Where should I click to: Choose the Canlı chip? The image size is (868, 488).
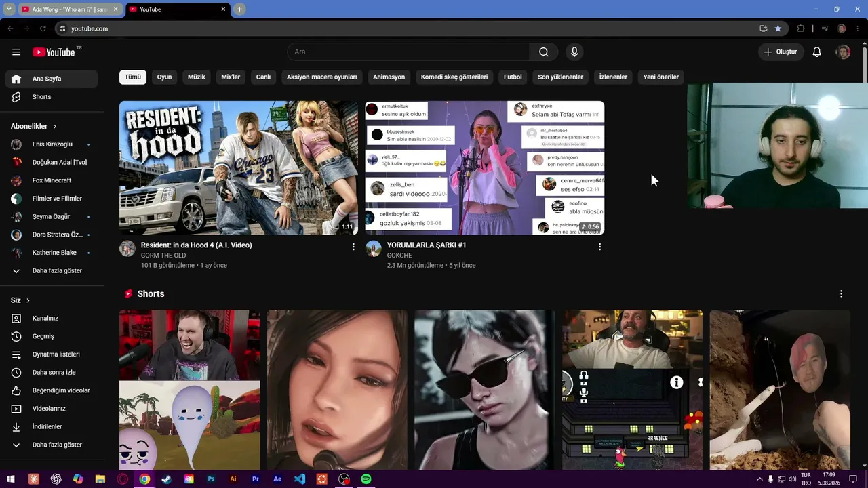tap(263, 77)
